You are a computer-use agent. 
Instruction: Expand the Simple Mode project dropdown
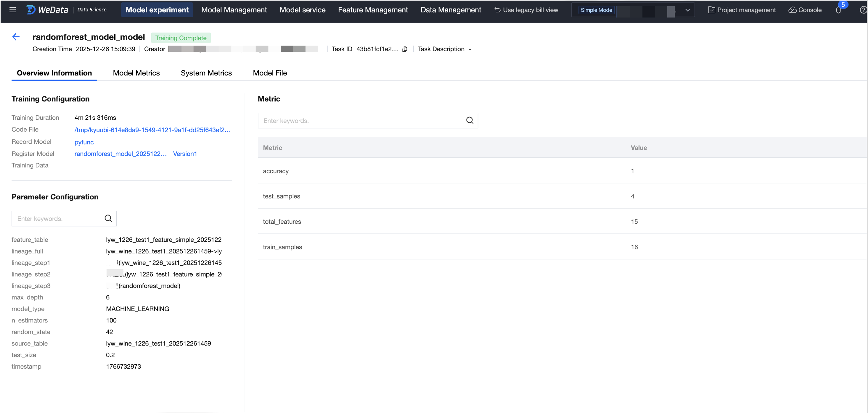pyautogui.click(x=687, y=10)
